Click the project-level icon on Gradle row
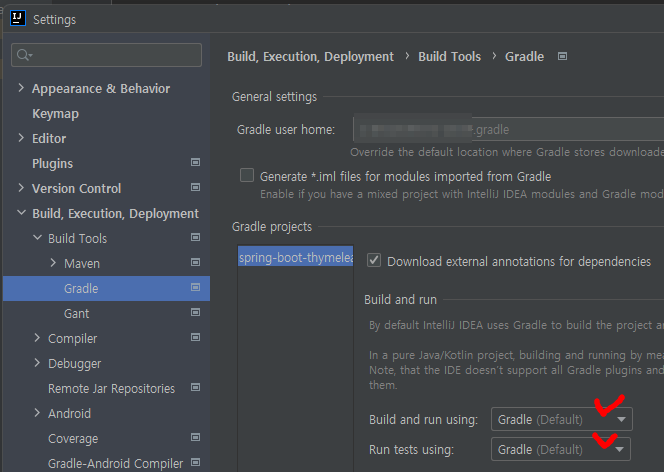 click(x=195, y=287)
